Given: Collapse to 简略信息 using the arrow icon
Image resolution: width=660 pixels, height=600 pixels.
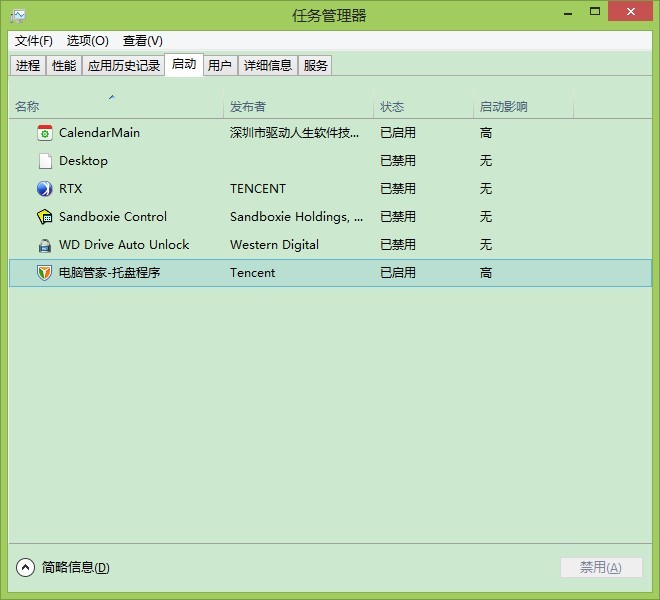Looking at the screenshot, I should pos(26,567).
